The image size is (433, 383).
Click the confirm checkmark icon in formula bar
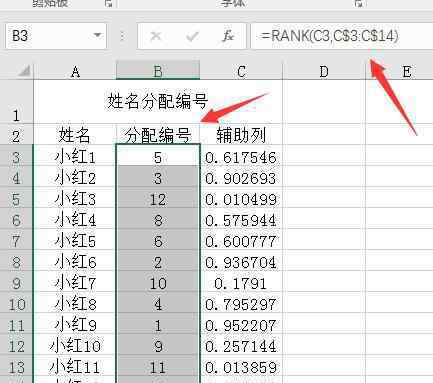[192, 36]
